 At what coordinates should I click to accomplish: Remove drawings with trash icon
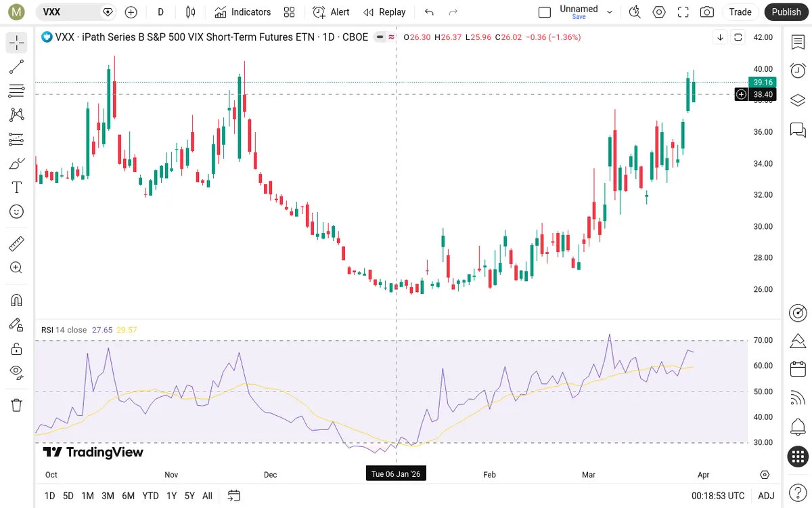[17, 405]
